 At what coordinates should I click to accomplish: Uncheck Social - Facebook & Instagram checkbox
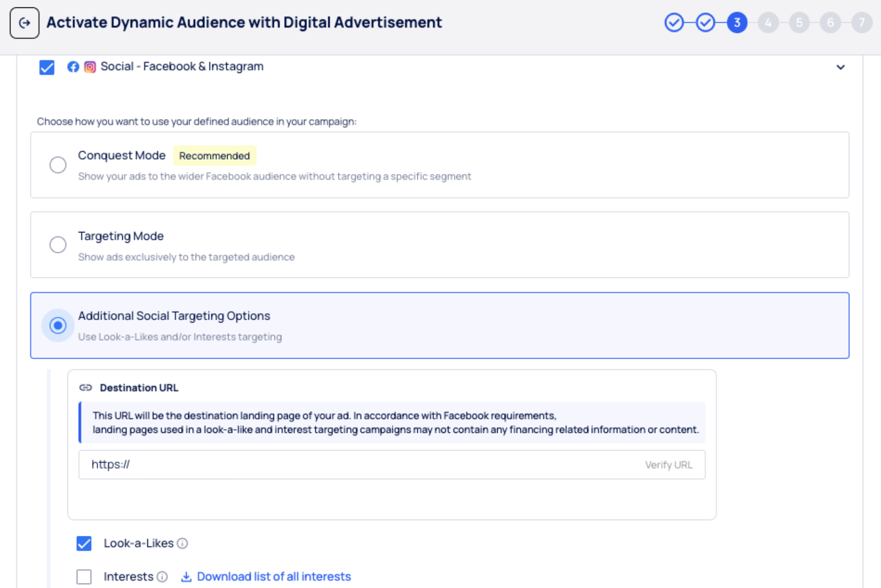tap(47, 67)
